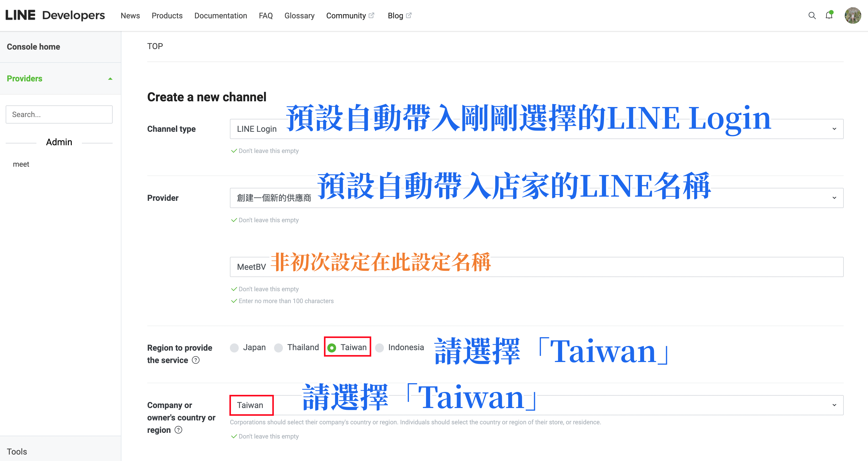Select the Thailand region radio button
The image size is (868, 461).
tap(279, 348)
